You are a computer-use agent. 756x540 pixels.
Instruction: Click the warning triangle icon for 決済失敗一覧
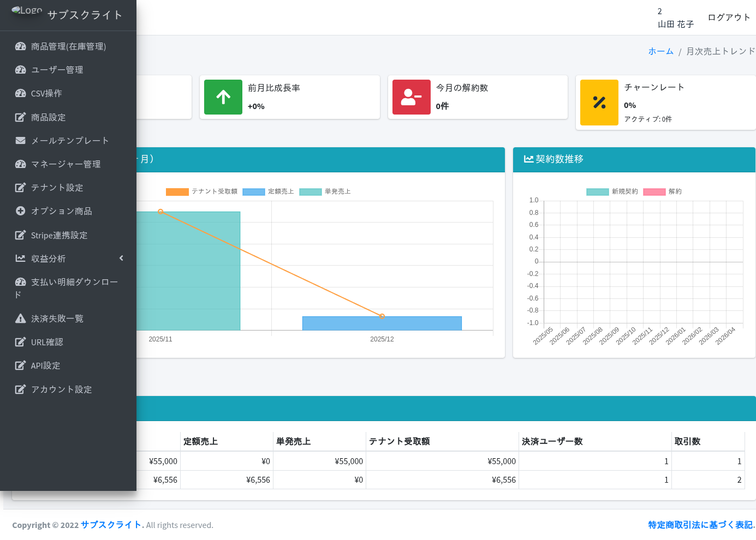tap(20, 319)
